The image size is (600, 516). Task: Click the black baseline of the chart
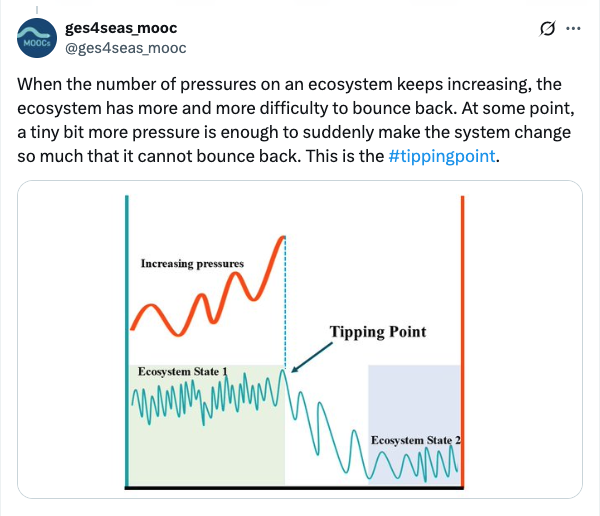(295, 487)
